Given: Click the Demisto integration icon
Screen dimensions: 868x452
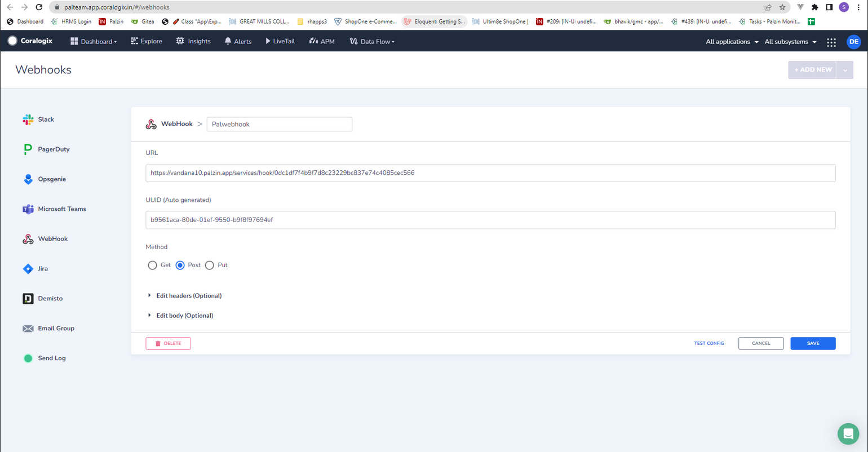Looking at the screenshot, I should [28, 299].
